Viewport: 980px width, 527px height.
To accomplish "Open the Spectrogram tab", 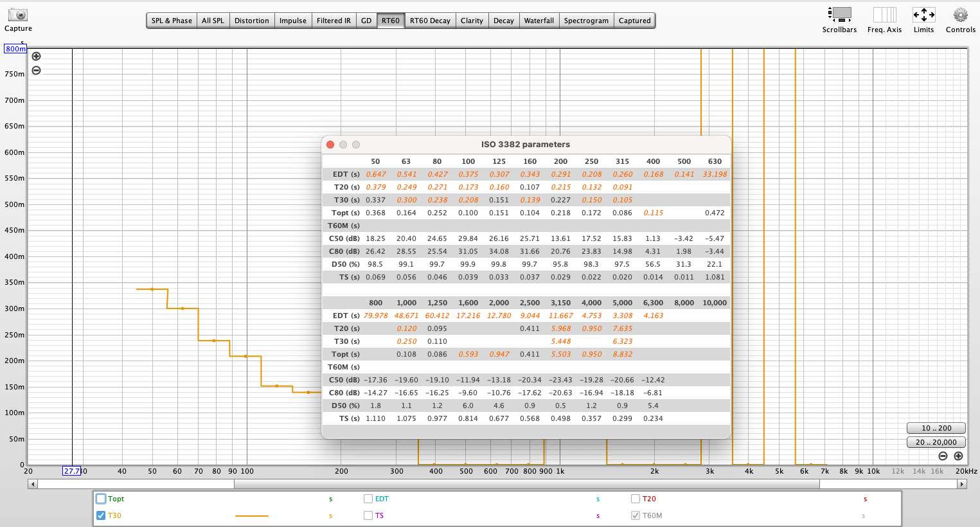I will tap(586, 21).
